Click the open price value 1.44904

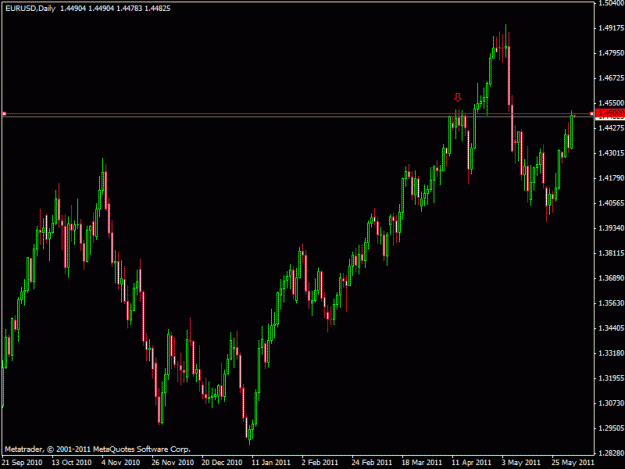[x=73, y=8]
